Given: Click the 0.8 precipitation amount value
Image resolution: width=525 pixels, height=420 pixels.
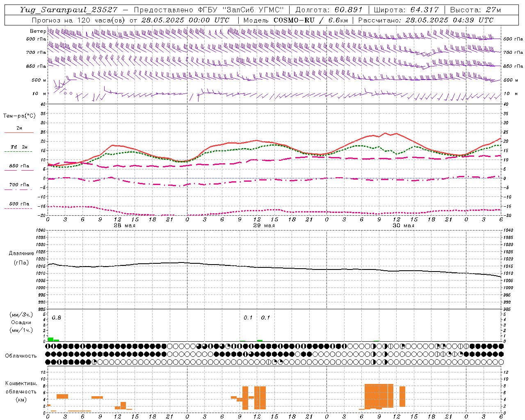Looking at the screenshot, I should point(57,317).
